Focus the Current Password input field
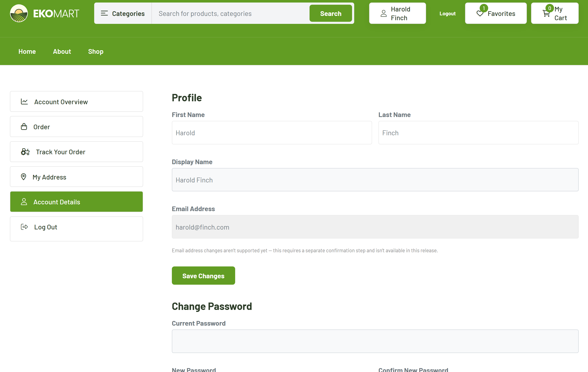 click(375, 341)
